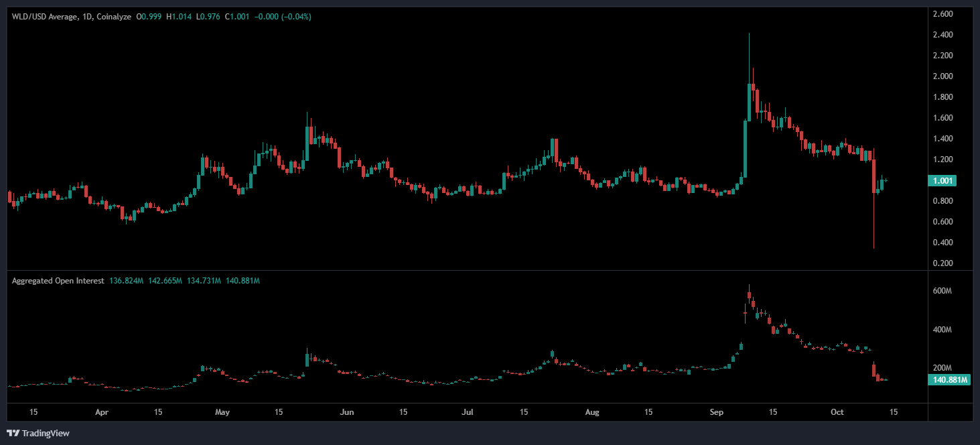Click the top wick of the September price spike
This screenshot has width=980, height=445.
coord(749,36)
